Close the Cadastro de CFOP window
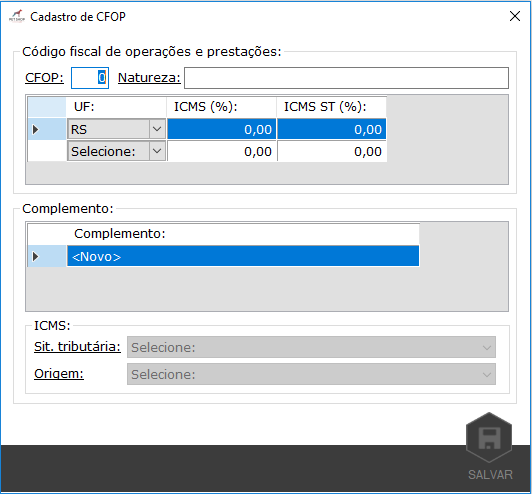The height and width of the screenshot is (494, 532). coord(515,16)
